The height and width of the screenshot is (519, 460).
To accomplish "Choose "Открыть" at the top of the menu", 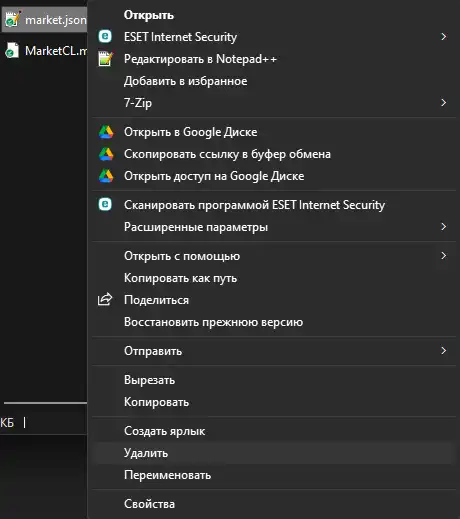I will (149, 15).
